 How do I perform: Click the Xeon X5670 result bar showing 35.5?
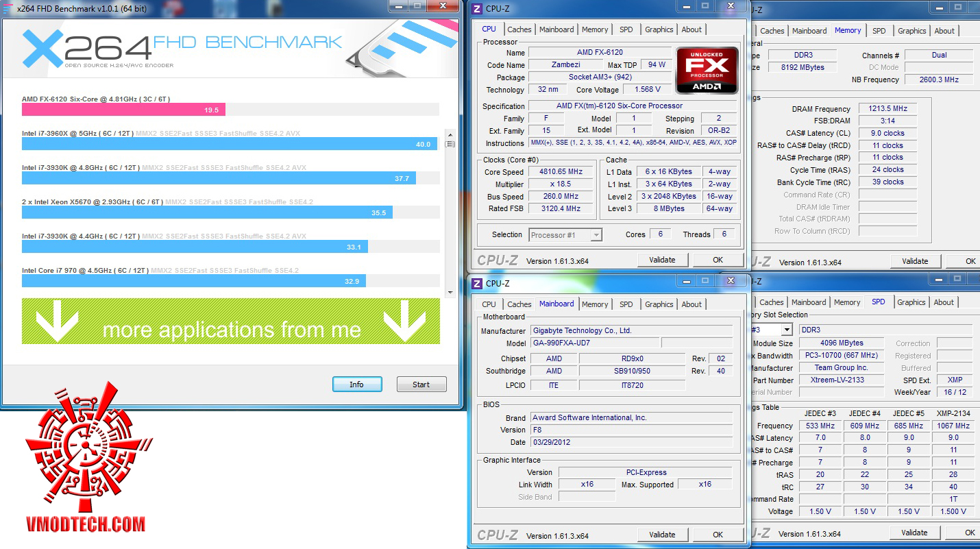tap(207, 212)
